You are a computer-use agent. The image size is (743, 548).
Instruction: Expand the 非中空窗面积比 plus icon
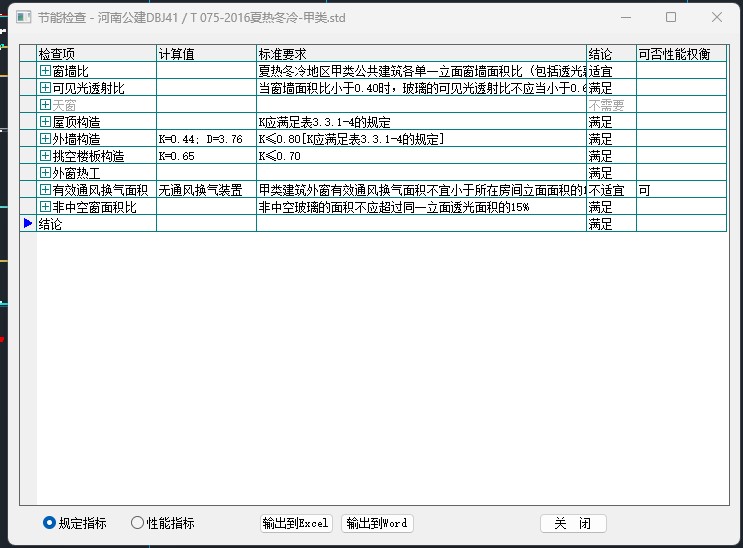pyautogui.click(x=45, y=207)
